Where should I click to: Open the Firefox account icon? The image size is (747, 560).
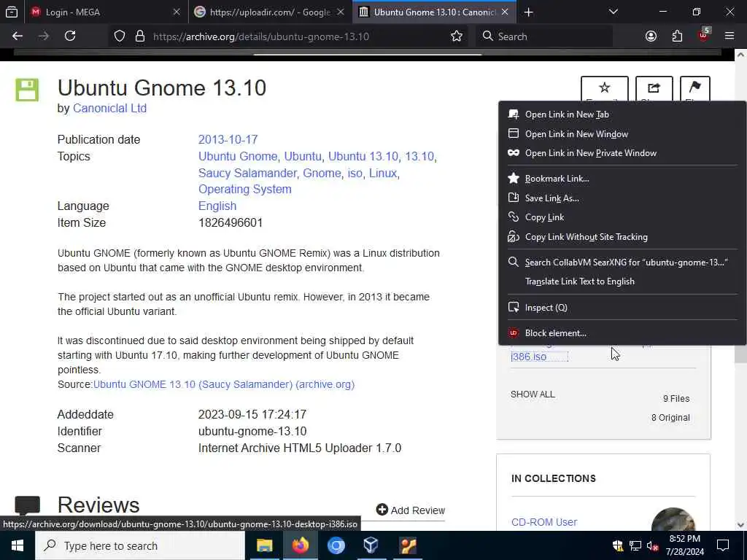[651, 36]
